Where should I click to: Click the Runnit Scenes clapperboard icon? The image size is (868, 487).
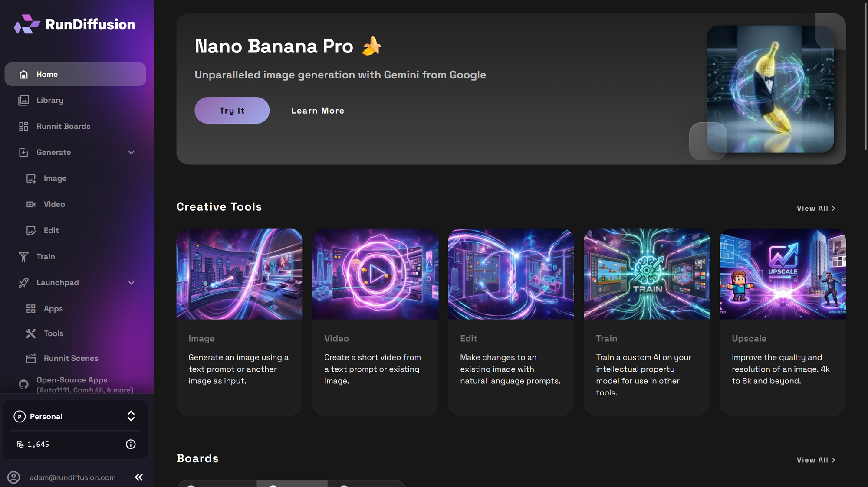click(x=31, y=359)
